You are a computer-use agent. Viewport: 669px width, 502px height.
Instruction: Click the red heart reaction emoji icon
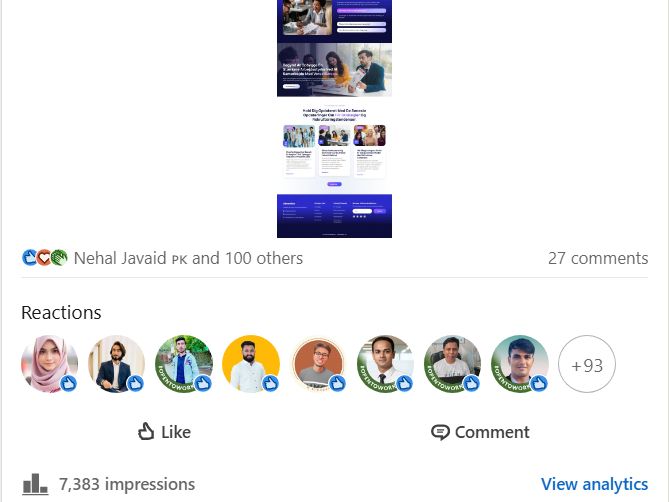[44, 258]
